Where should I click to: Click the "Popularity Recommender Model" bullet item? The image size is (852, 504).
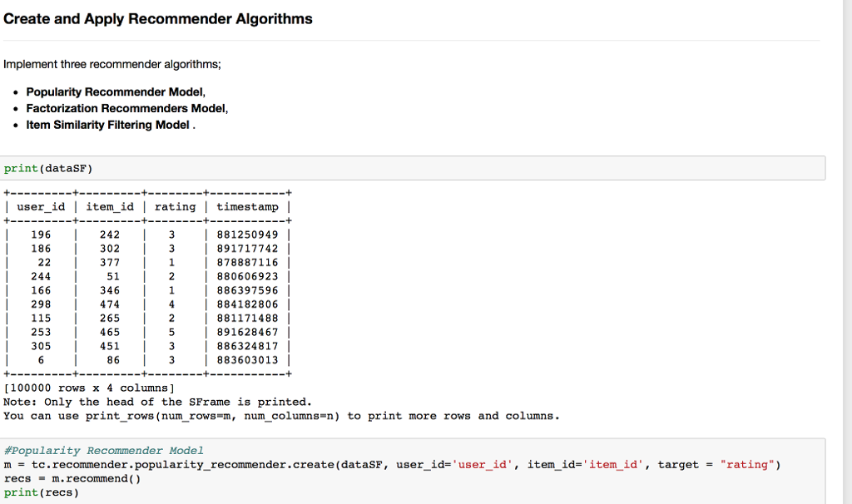(x=115, y=91)
